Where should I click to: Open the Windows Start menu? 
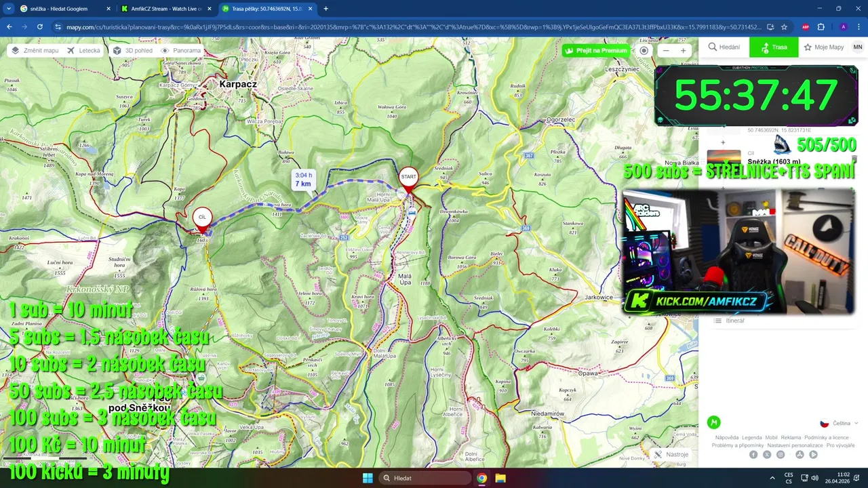pyautogui.click(x=368, y=478)
